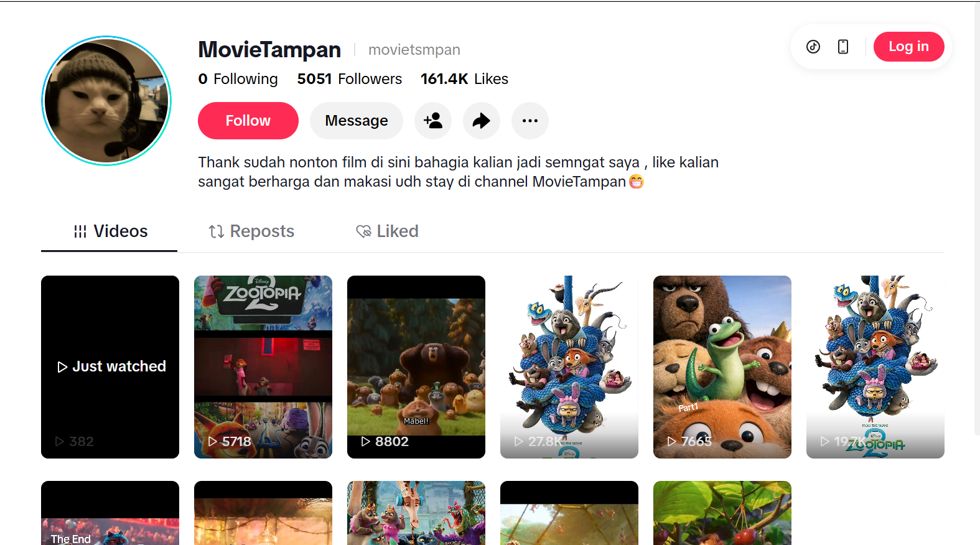The image size is (980, 545).
Task: Click the MovieTampan cat profile avatar
Action: click(x=106, y=101)
